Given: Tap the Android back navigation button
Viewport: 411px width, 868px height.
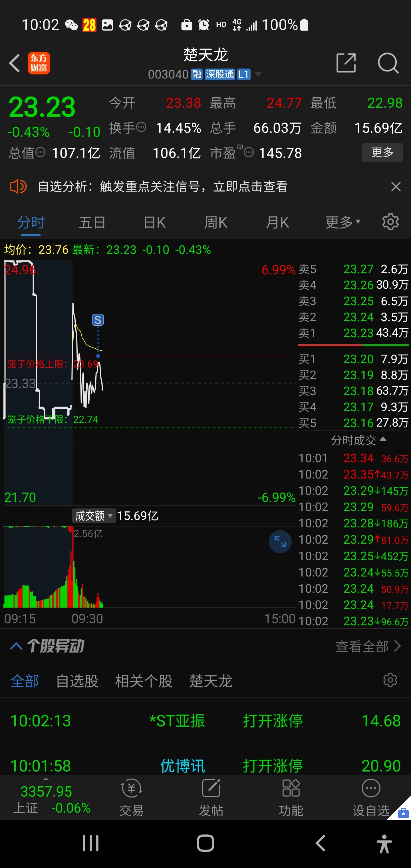Looking at the screenshot, I should [x=320, y=843].
